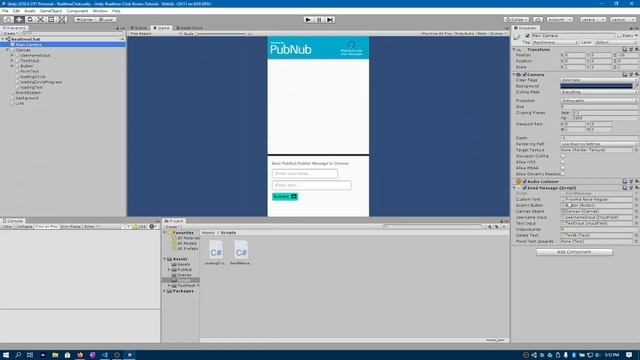Click the Pause button

point(319,20)
